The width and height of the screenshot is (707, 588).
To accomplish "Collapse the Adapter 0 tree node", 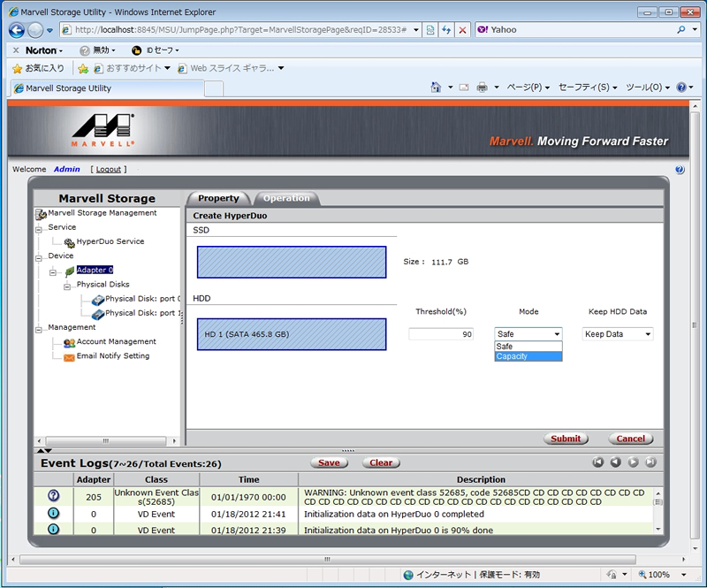I will (53, 271).
